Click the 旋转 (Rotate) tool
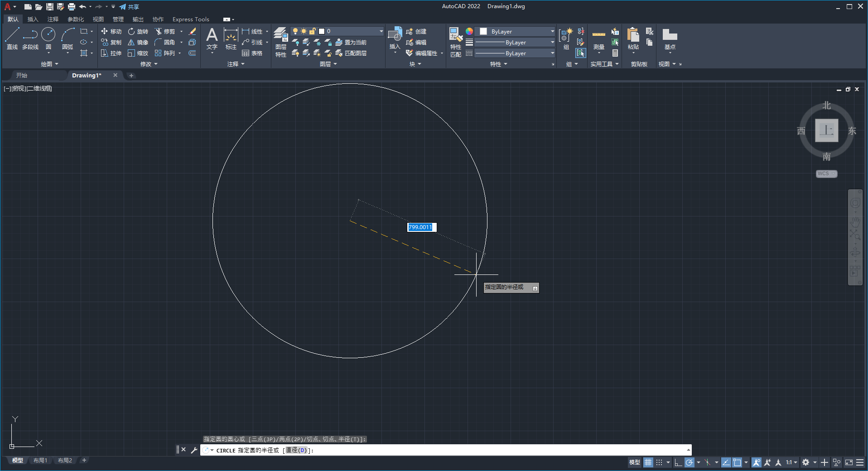This screenshot has height=471, width=868. 138,31
